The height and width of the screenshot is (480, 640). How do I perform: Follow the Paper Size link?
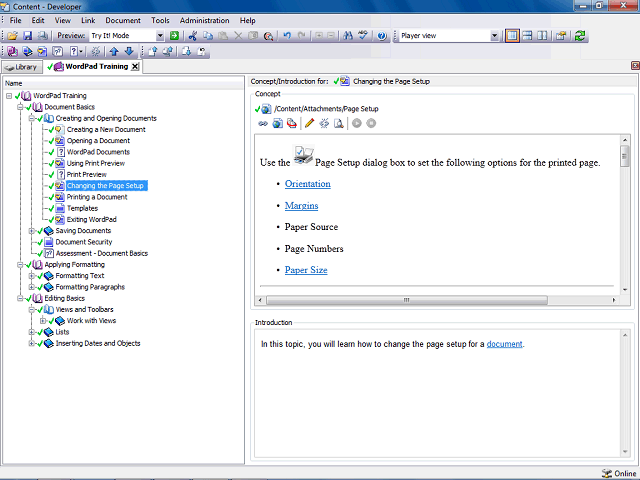pyautogui.click(x=306, y=270)
